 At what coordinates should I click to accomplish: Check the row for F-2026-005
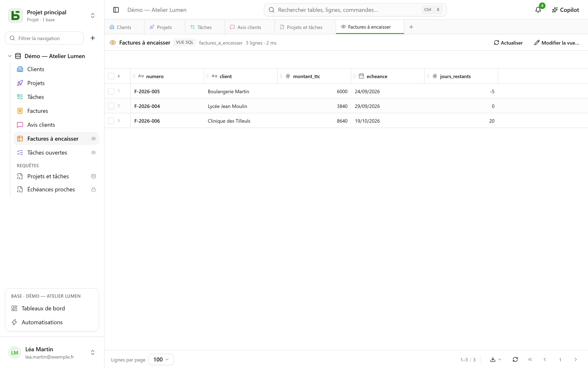(111, 91)
